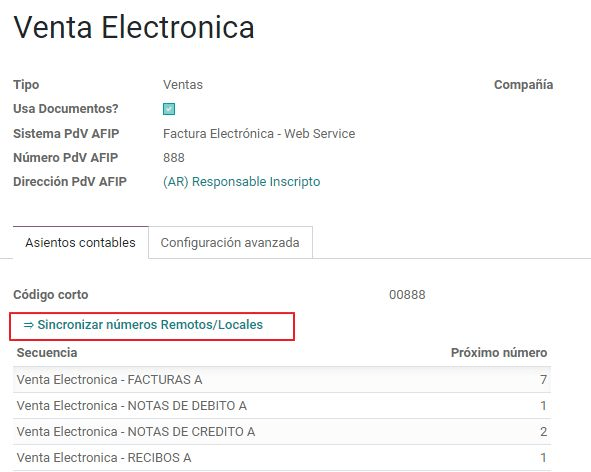The height and width of the screenshot is (472, 591).
Task: Click the arrow before Sincronizar números
Action: coord(29,325)
